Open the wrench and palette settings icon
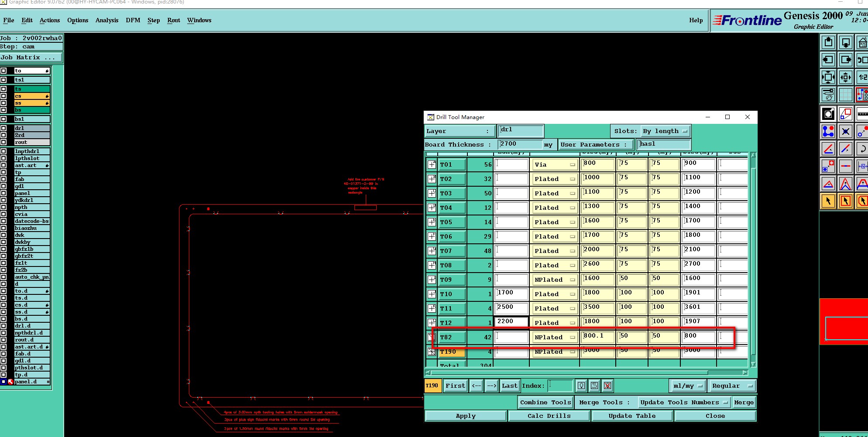The image size is (868, 437). coord(828,95)
